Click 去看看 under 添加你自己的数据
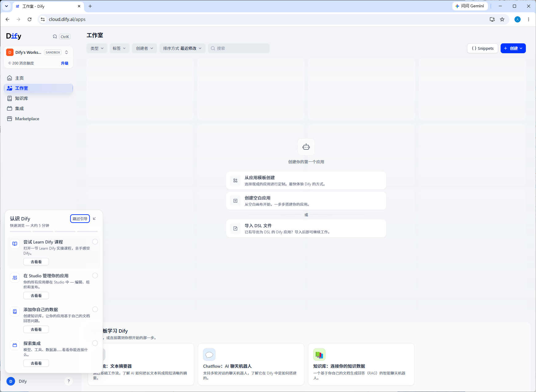This screenshot has height=392, width=536. [36, 329]
